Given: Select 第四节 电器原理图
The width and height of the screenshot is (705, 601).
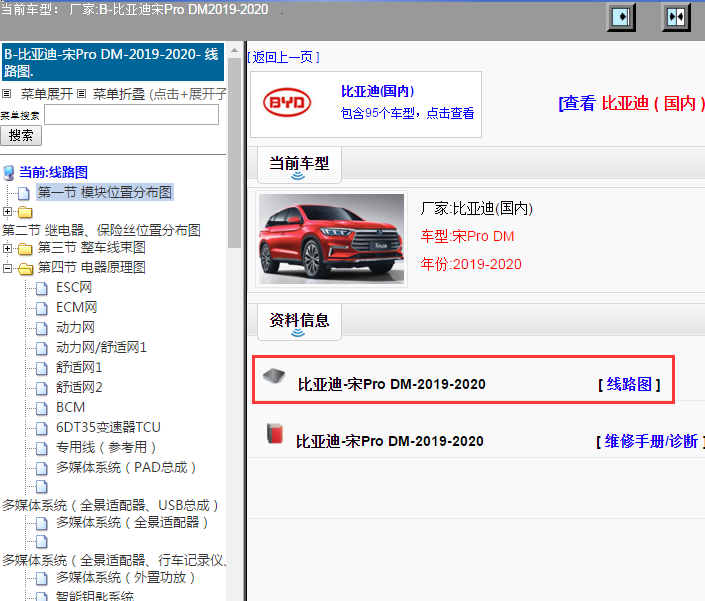Looking at the screenshot, I should [92, 267].
